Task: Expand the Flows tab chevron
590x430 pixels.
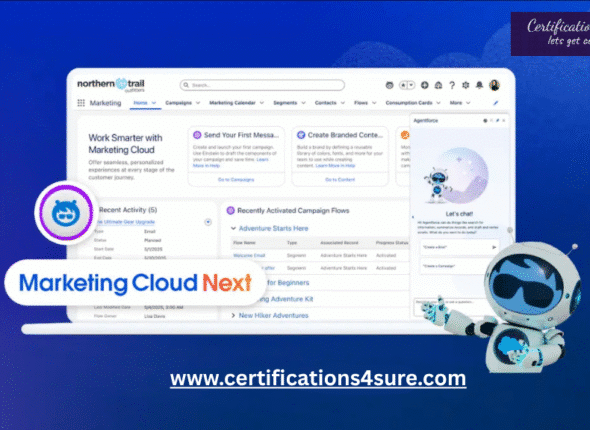Action: coord(374,103)
